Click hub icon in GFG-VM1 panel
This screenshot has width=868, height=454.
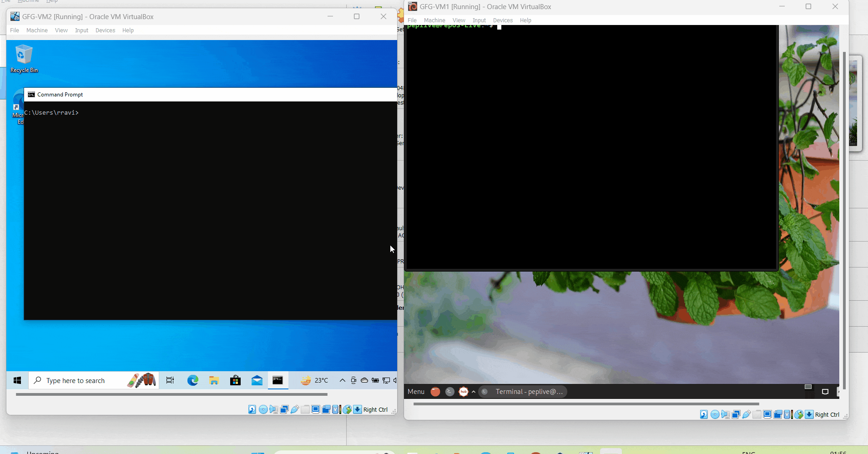point(464,392)
